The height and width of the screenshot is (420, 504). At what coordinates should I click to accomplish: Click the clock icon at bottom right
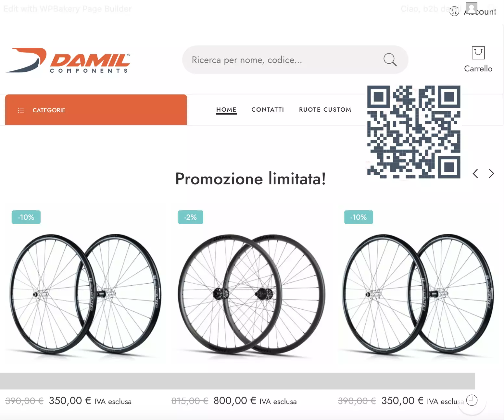pos(472,400)
